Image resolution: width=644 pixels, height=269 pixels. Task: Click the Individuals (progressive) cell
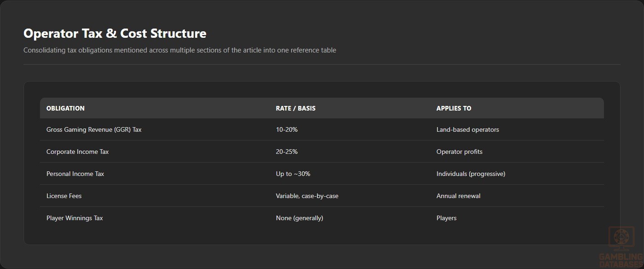point(471,174)
